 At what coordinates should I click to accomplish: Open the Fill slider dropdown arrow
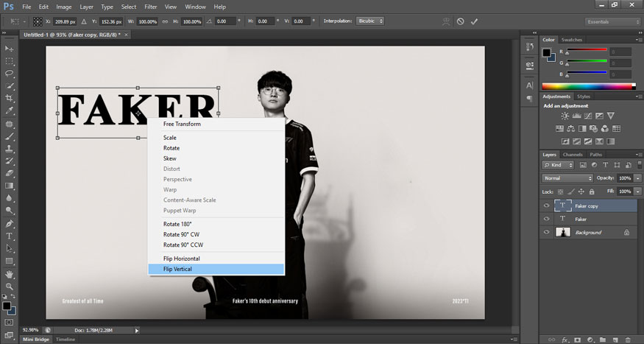click(x=638, y=192)
